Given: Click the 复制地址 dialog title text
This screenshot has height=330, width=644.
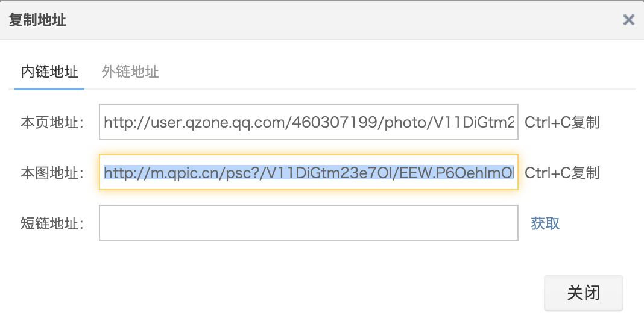Looking at the screenshot, I should tap(37, 20).
